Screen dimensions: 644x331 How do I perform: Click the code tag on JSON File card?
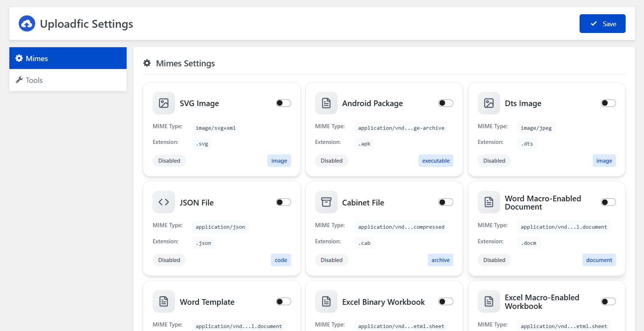point(281,260)
